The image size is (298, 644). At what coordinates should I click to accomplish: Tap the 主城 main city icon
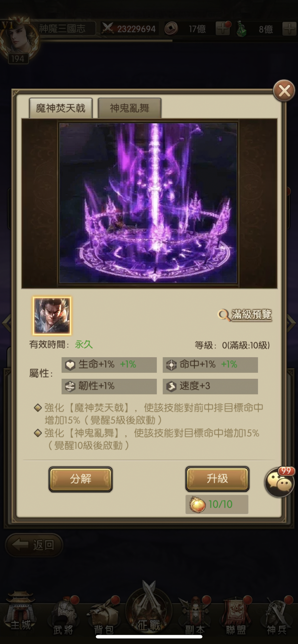[x=21, y=610]
